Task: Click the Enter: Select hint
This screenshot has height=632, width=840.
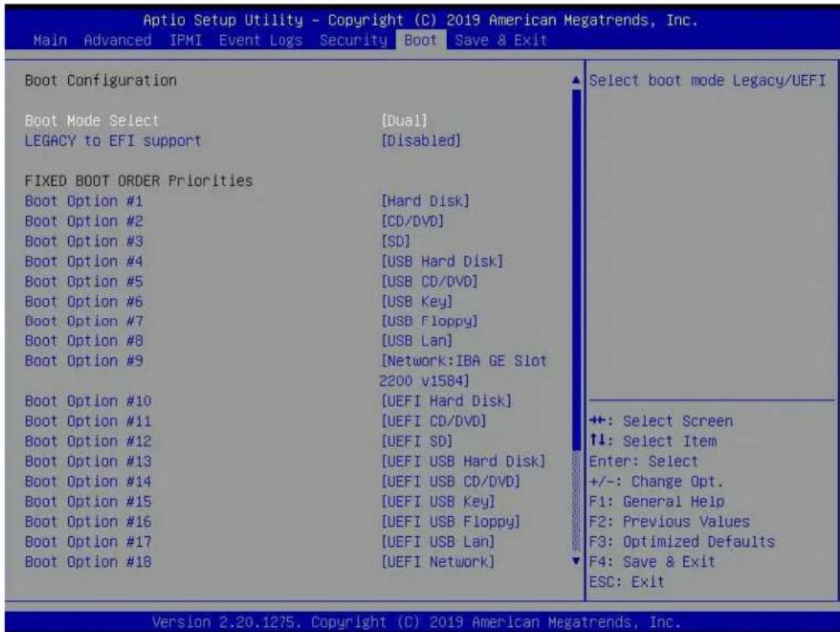Action: click(x=644, y=461)
